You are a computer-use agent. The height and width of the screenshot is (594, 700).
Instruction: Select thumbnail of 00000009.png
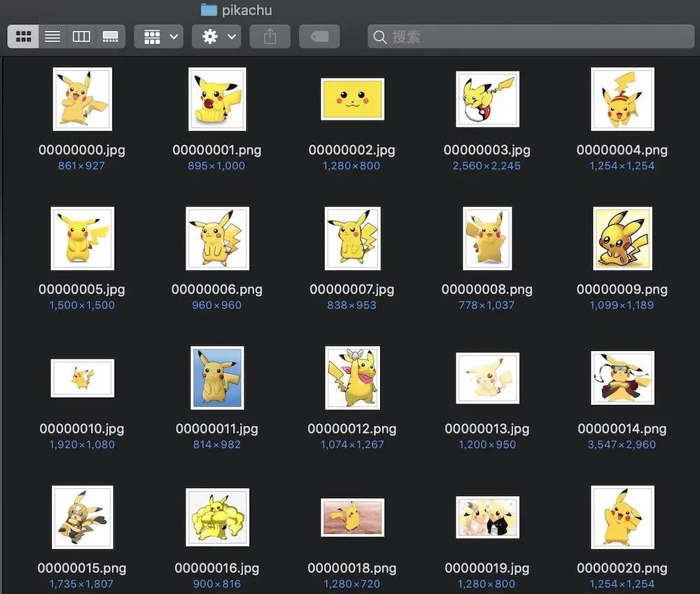622,238
